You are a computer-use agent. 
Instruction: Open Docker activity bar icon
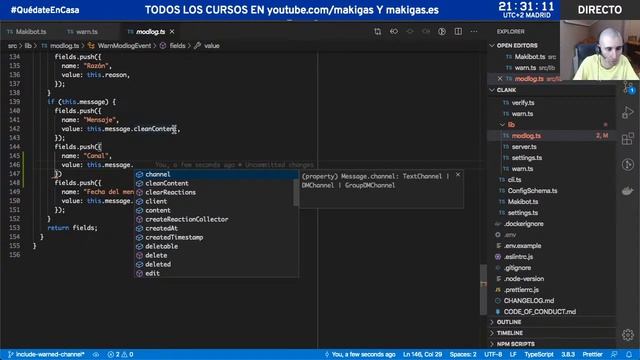[628, 191]
